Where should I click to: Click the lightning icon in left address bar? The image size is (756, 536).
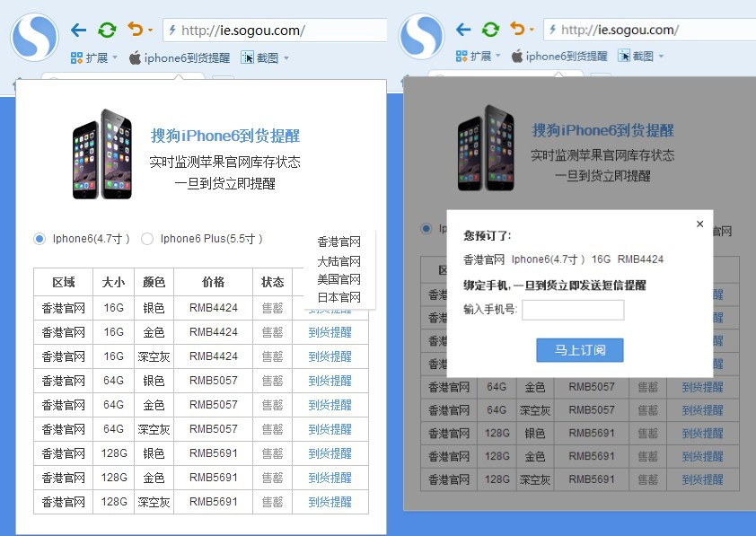(172, 31)
